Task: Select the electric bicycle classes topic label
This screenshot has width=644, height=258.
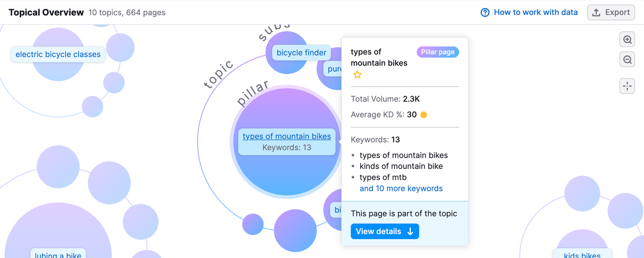Action: coord(58,54)
